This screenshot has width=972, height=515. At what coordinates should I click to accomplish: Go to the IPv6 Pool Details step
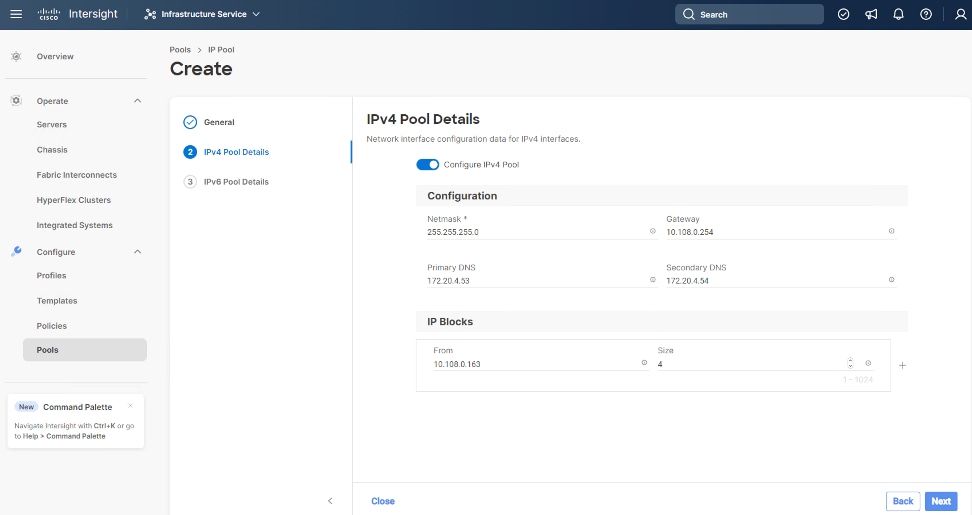(x=236, y=182)
